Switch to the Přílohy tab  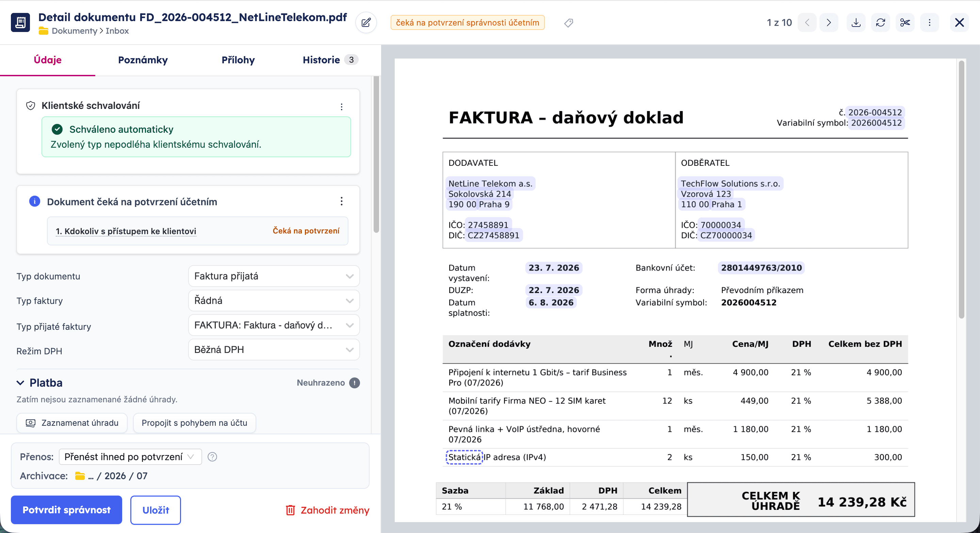tap(238, 60)
